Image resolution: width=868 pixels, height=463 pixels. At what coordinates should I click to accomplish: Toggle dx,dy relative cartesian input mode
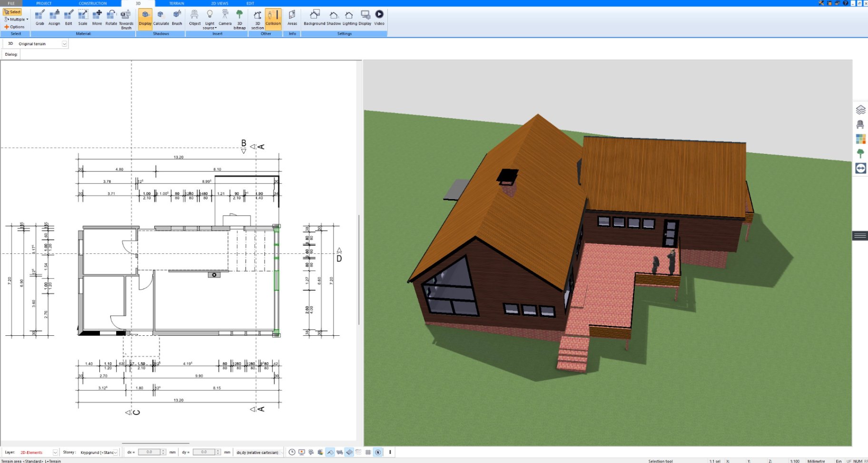pyautogui.click(x=257, y=452)
